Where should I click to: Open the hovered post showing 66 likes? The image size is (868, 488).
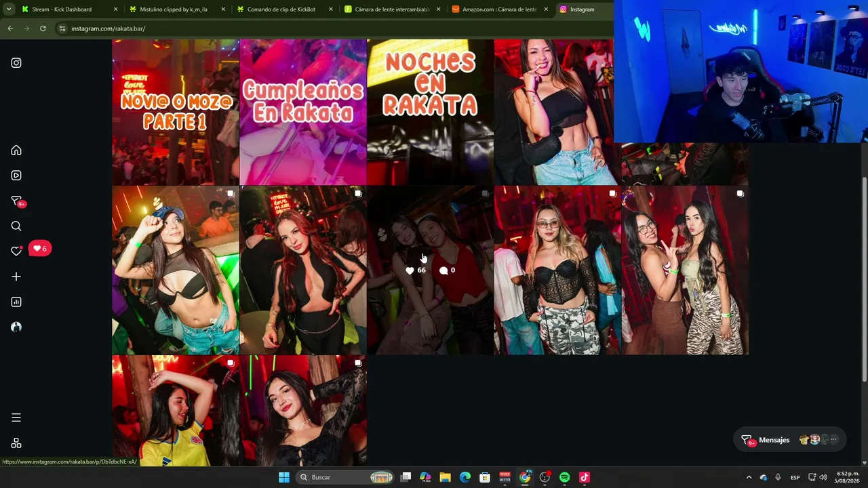click(430, 270)
